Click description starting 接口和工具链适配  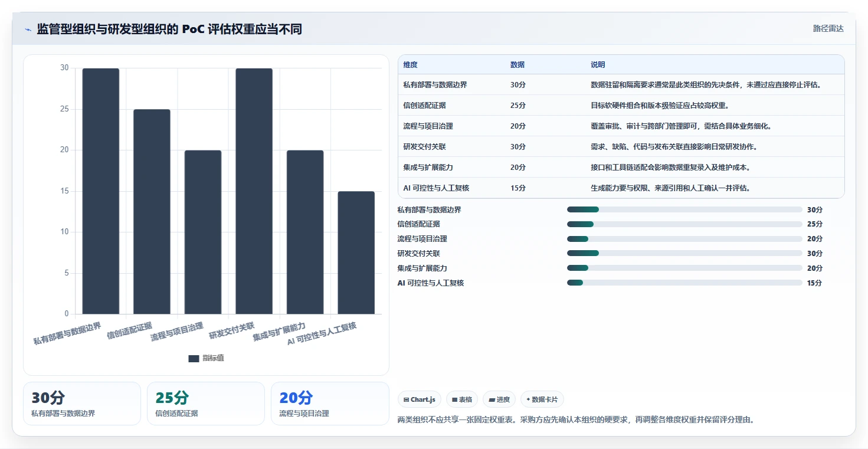tap(670, 168)
